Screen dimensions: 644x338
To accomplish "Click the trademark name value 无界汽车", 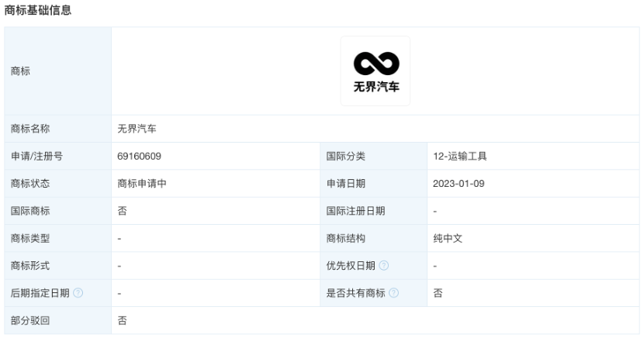I will coord(137,129).
